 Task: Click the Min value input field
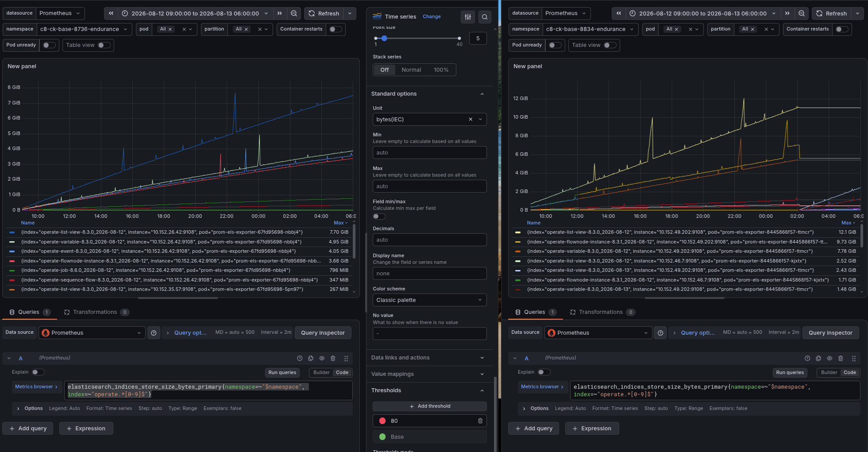tap(429, 153)
